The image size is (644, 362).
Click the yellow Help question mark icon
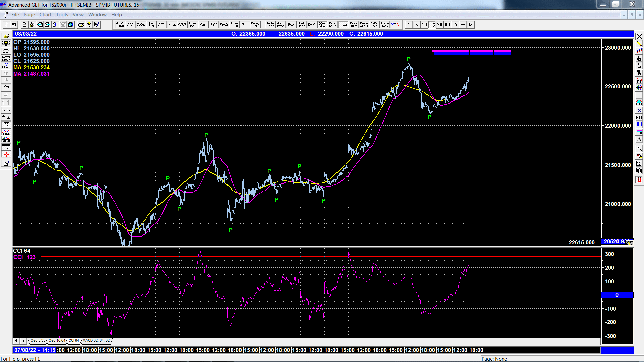(x=89, y=25)
